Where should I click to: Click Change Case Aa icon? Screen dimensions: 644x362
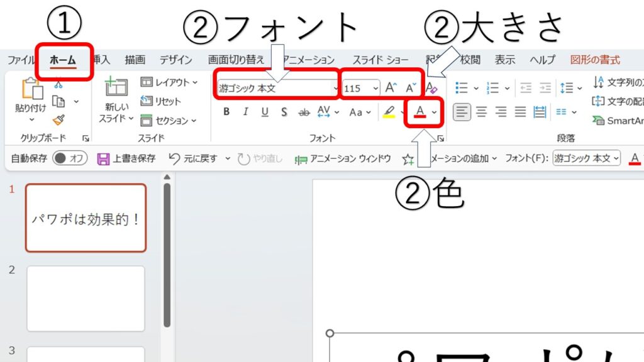(356, 112)
